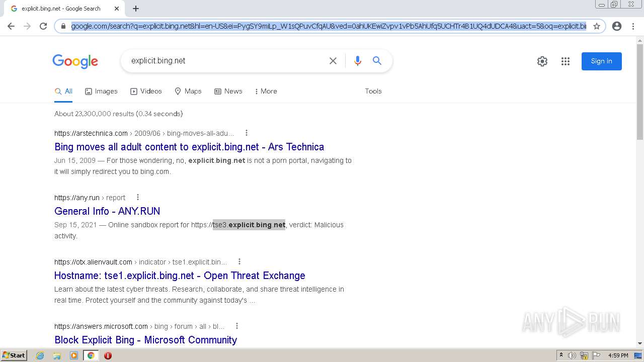
Task: Open File Explorer folder taskbar icon
Action: (x=57, y=355)
